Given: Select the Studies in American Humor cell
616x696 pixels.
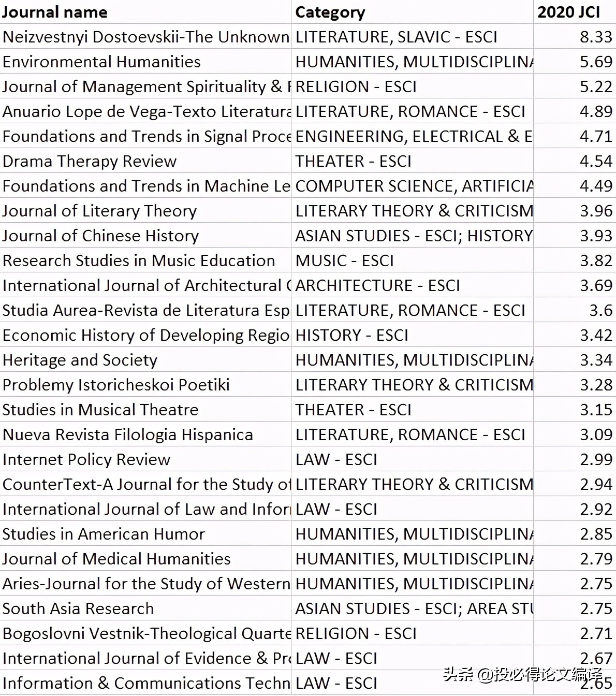Looking at the screenshot, I should (104, 534).
